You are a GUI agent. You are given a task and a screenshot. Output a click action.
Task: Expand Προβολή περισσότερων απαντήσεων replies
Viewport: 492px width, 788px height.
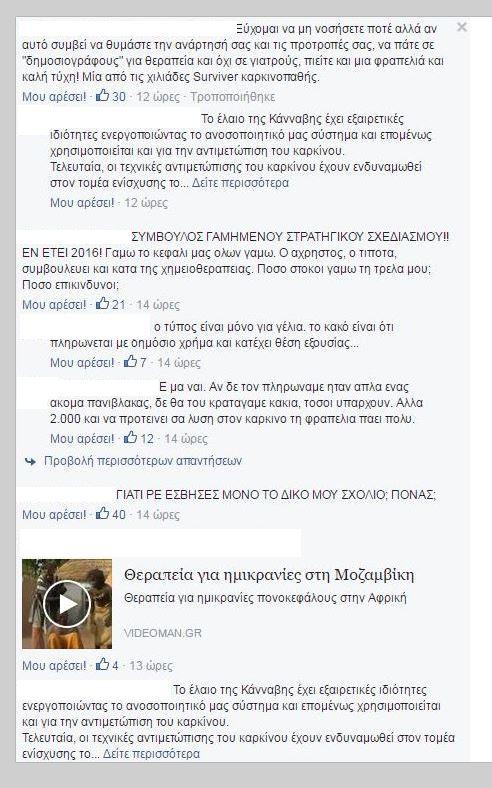[143, 461]
